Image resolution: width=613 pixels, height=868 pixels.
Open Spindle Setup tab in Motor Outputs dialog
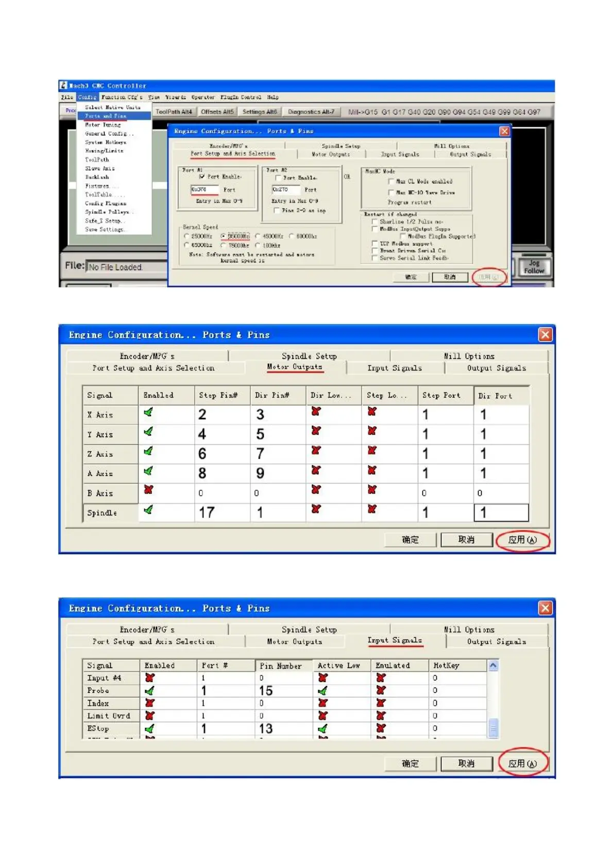pos(309,356)
